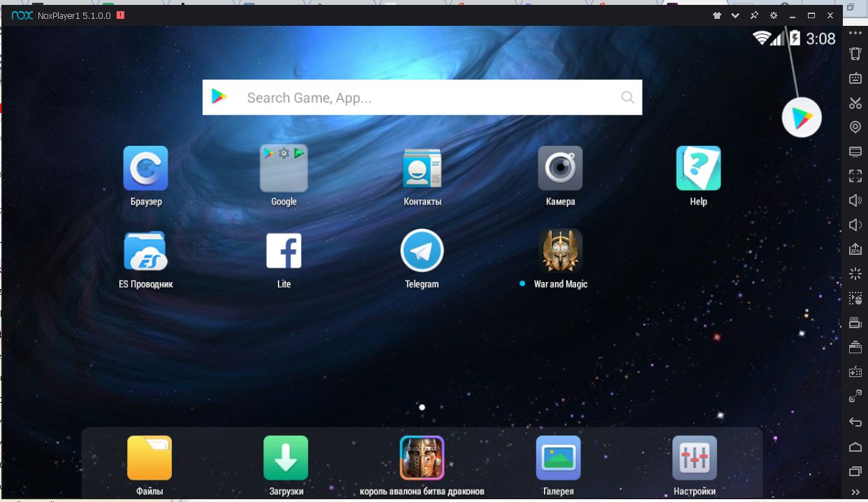
Task: Click the sidebar three-dots more button
Action: tap(855, 32)
